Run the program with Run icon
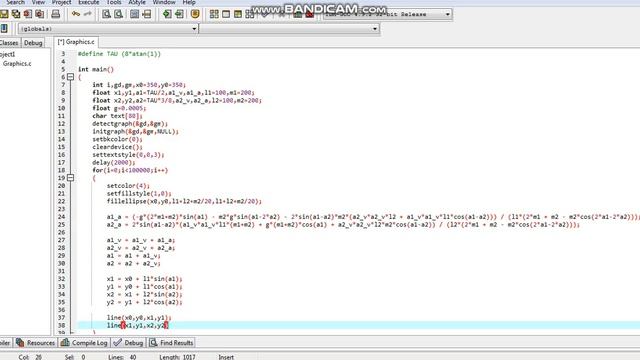 point(226,14)
